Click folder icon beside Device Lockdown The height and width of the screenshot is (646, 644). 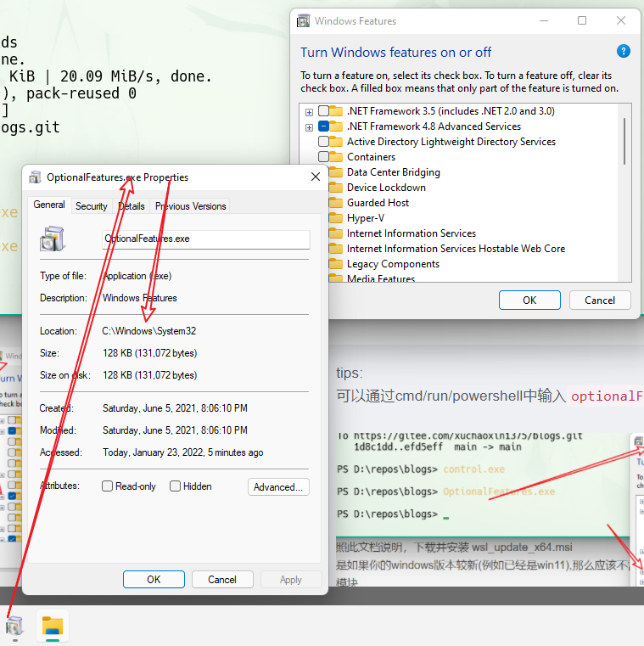pyautogui.click(x=336, y=188)
